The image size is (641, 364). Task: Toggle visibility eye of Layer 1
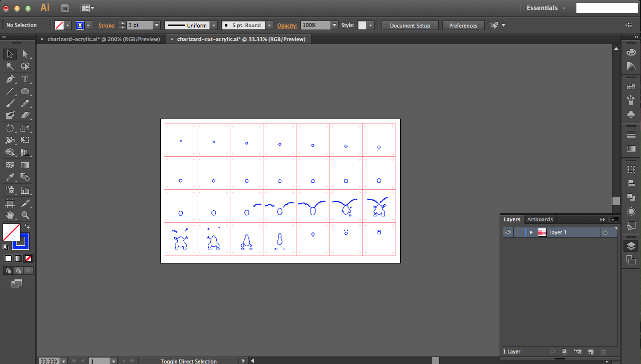508,232
